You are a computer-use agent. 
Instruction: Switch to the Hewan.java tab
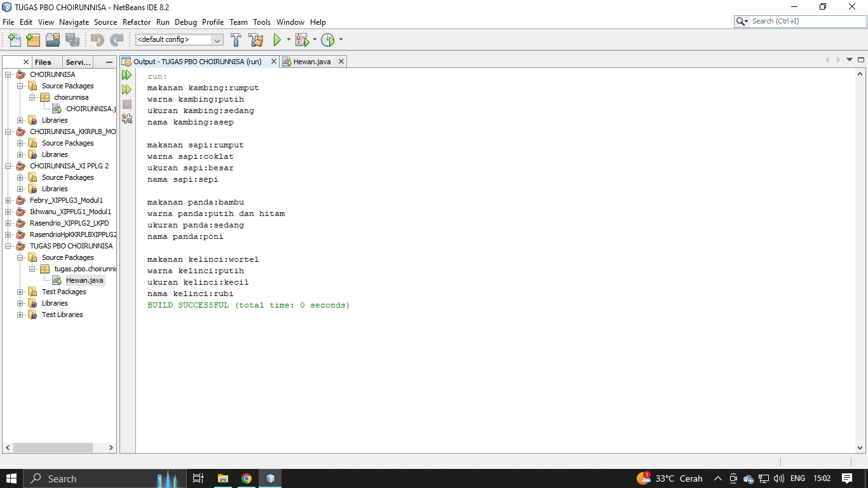311,62
